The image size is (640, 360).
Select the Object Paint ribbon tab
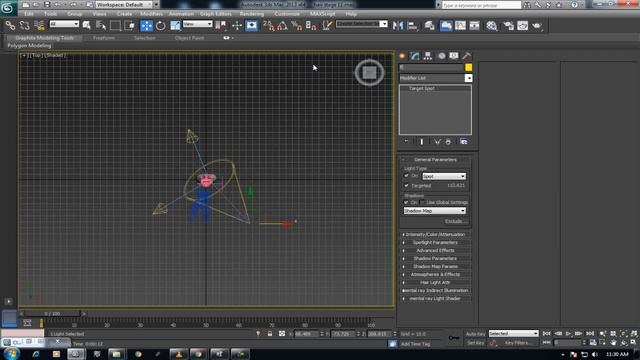tap(189, 38)
